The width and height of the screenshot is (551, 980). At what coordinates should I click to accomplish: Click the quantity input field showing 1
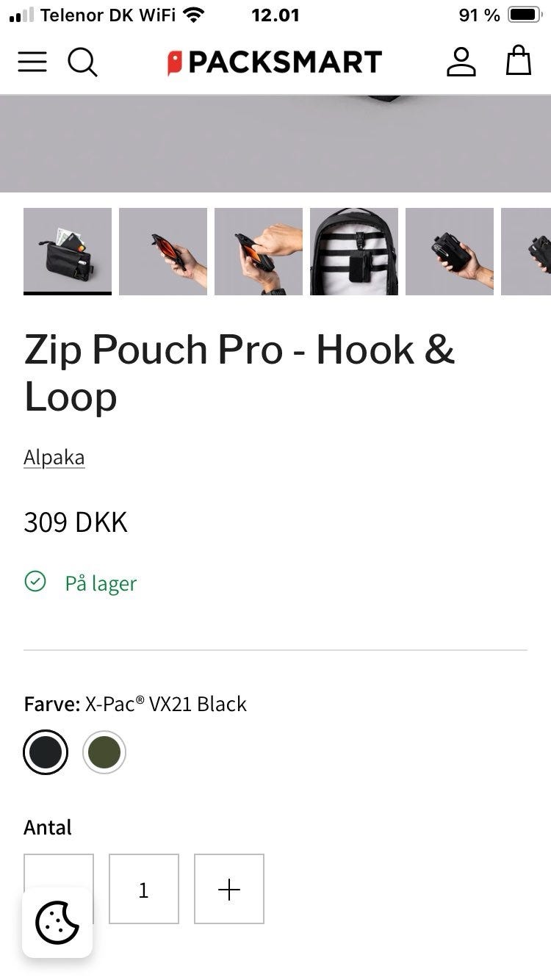tap(144, 889)
